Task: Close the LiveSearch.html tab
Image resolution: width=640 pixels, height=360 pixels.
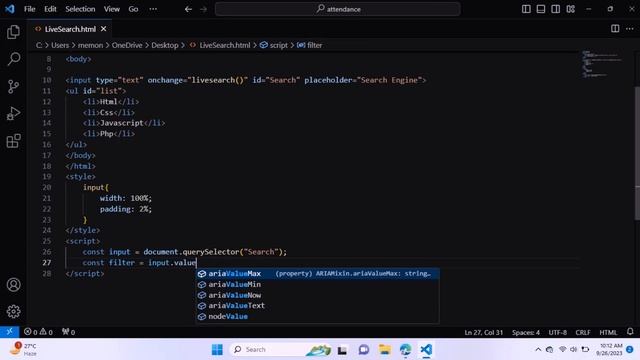Action: [104, 29]
